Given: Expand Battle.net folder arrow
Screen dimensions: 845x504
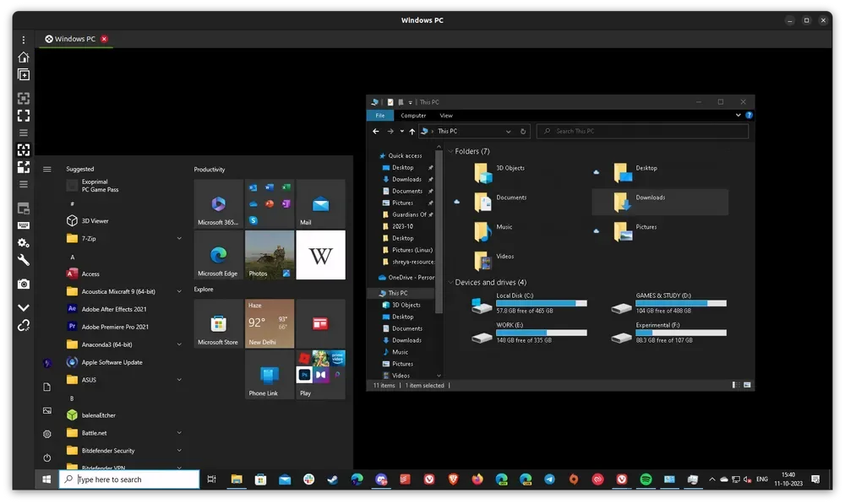Looking at the screenshot, I should [179, 432].
